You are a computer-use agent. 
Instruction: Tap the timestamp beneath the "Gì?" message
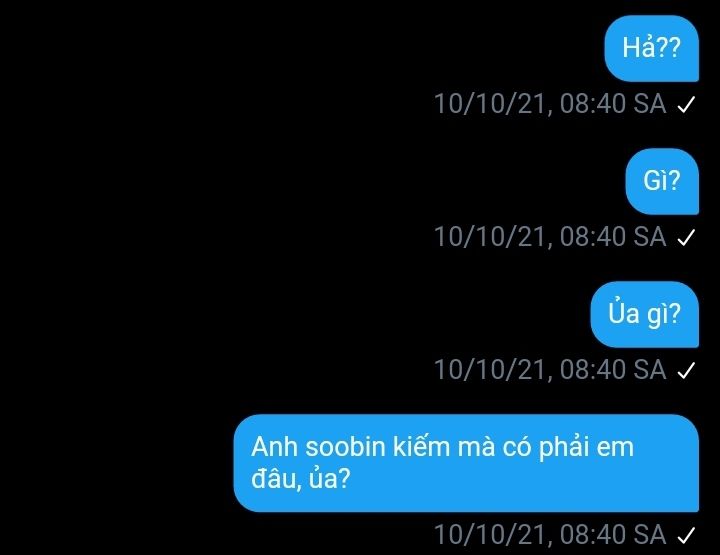point(550,237)
